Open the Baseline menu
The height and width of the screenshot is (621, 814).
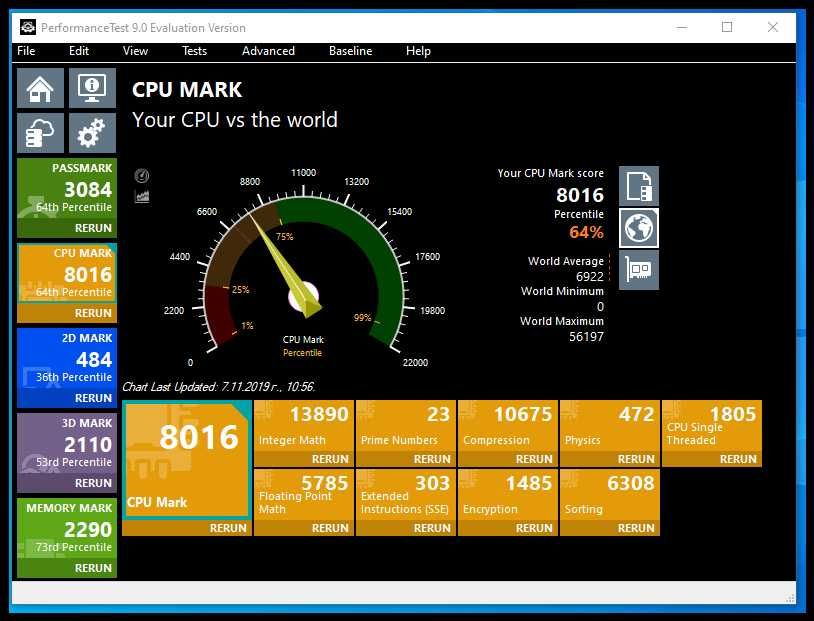point(350,51)
